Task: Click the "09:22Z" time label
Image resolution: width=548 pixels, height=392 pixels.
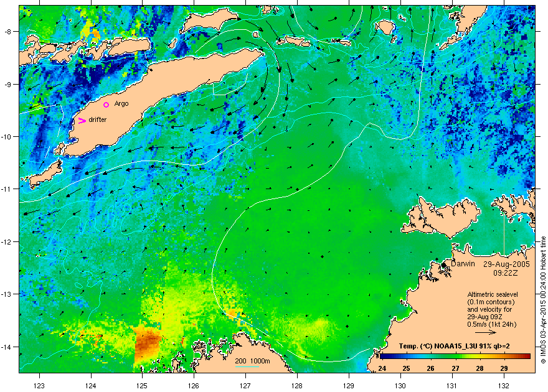Action: click(506, 273)
